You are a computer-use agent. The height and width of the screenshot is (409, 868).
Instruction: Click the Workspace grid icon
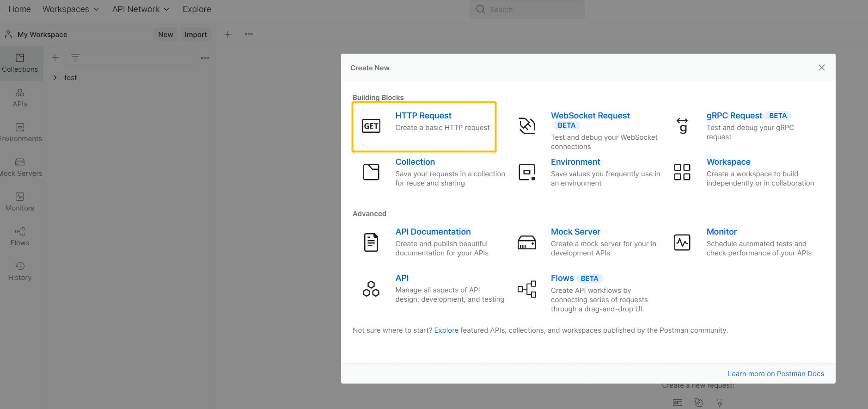pyautogui.click(x=682, y=172)
